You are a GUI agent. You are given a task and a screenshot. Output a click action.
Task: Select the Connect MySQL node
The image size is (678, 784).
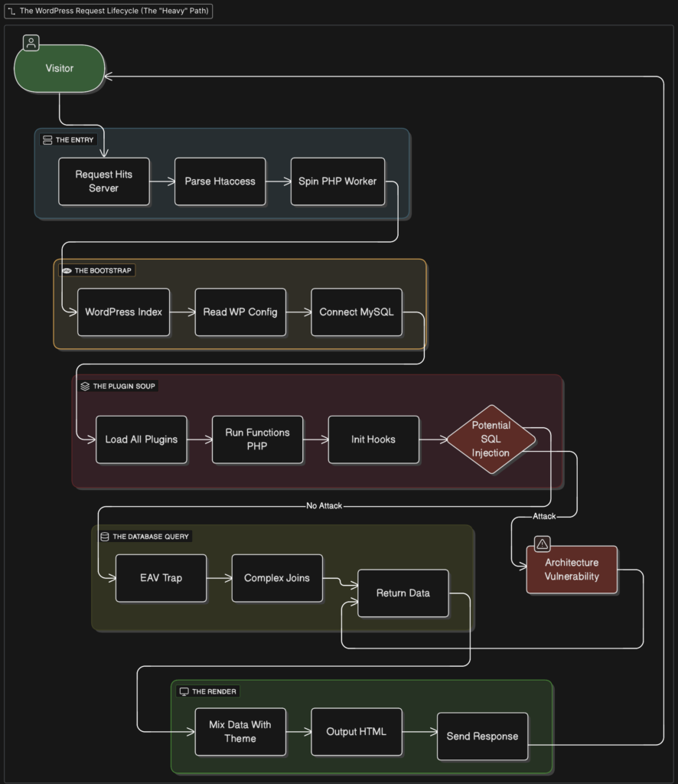coord(356,312)
